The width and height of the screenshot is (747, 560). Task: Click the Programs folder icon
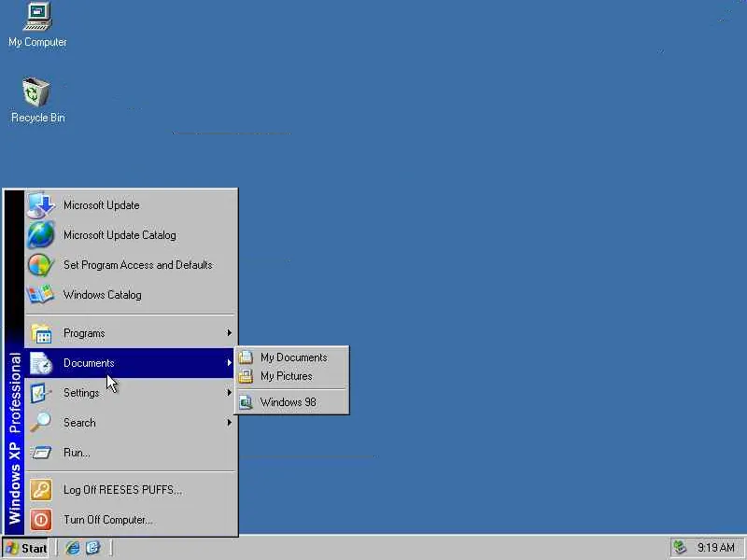pos(41,333)
